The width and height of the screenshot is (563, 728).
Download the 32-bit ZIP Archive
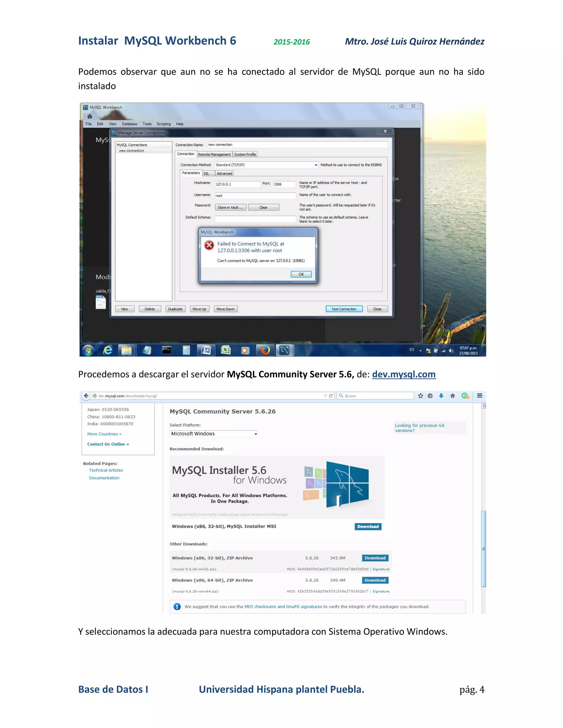tap(375, 558)
